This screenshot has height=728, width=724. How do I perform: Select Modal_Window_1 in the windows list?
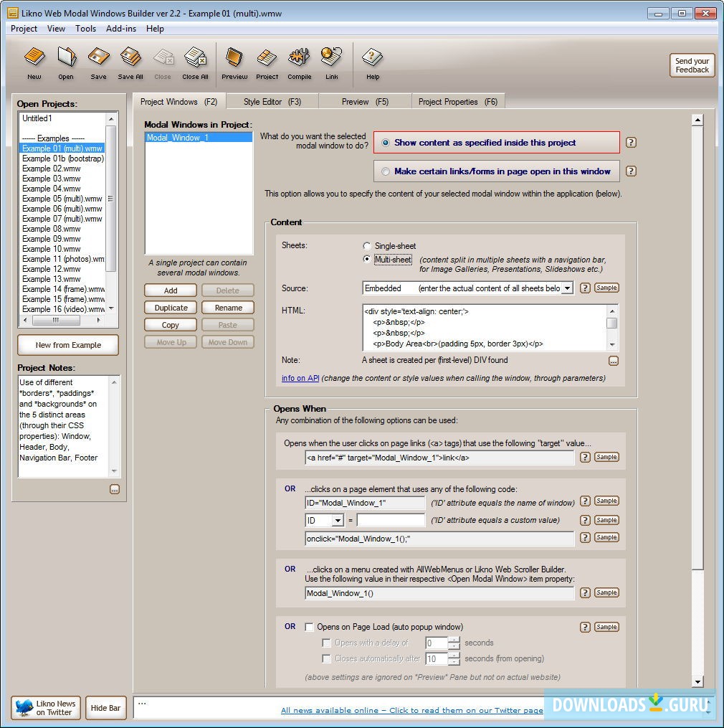click(x=199, y=138)
